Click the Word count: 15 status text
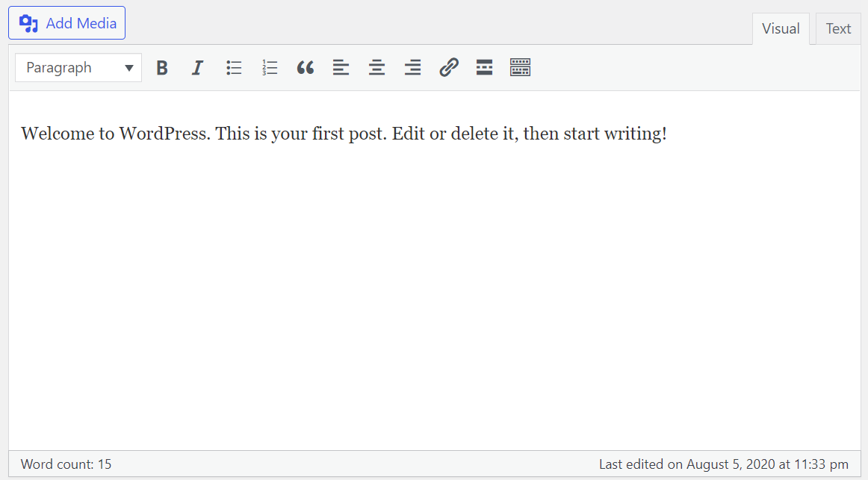The width and height of the screenshot is (868, 480). [66, 464]
